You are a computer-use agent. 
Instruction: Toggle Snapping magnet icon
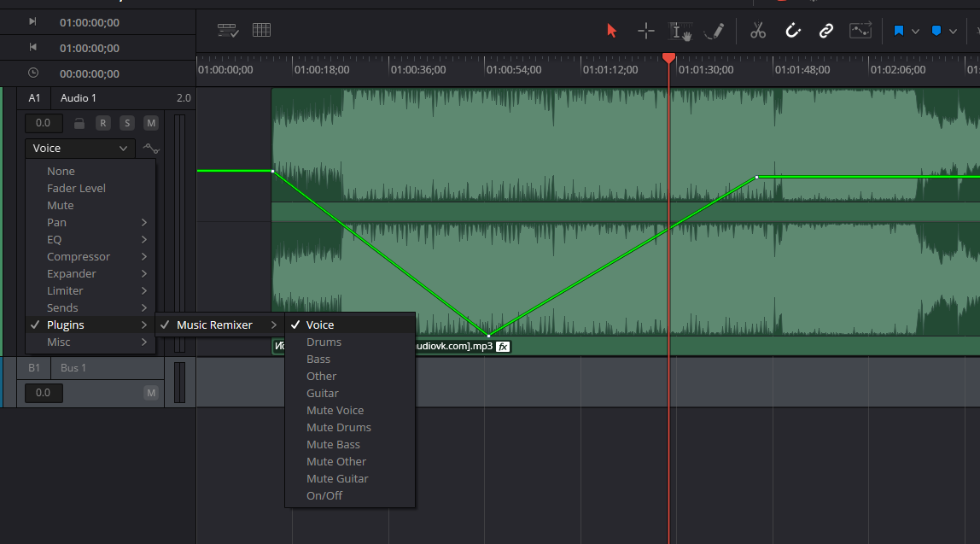click(x=792, y=31)
